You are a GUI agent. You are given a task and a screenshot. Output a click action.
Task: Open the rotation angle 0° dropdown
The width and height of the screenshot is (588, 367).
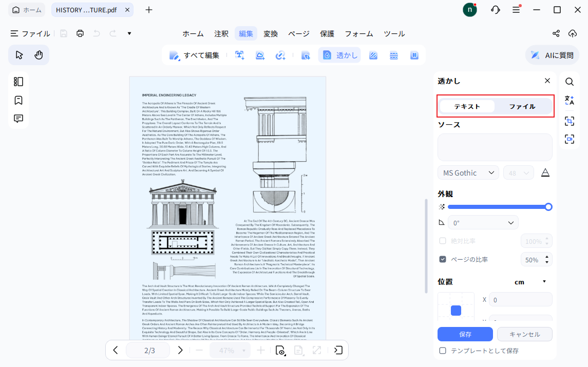pos(483,222)
